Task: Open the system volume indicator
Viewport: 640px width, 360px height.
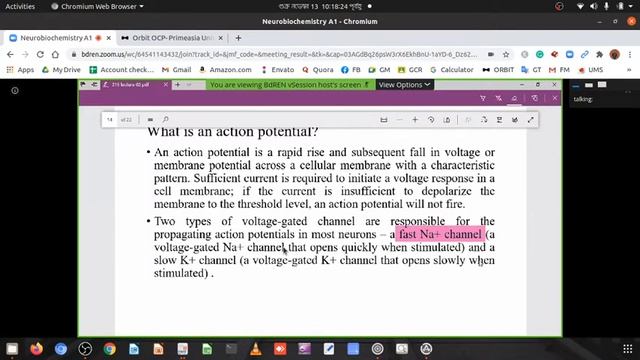Action: point(593,7)
